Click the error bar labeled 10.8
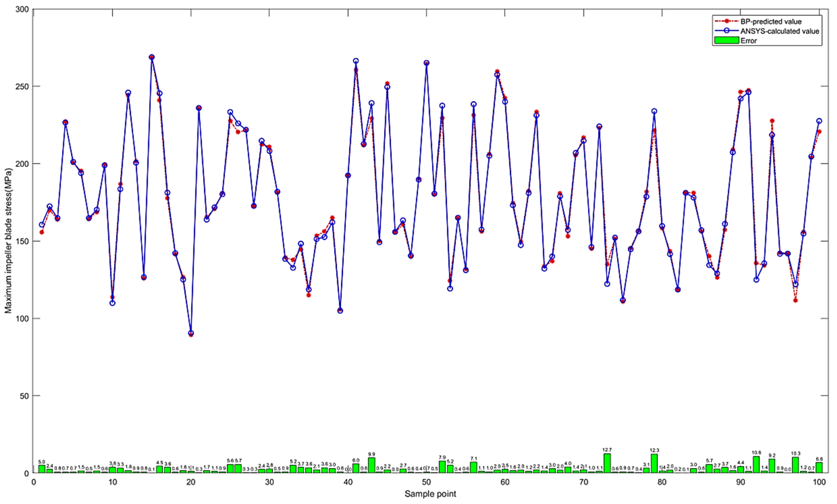 (x=756, y=464)
